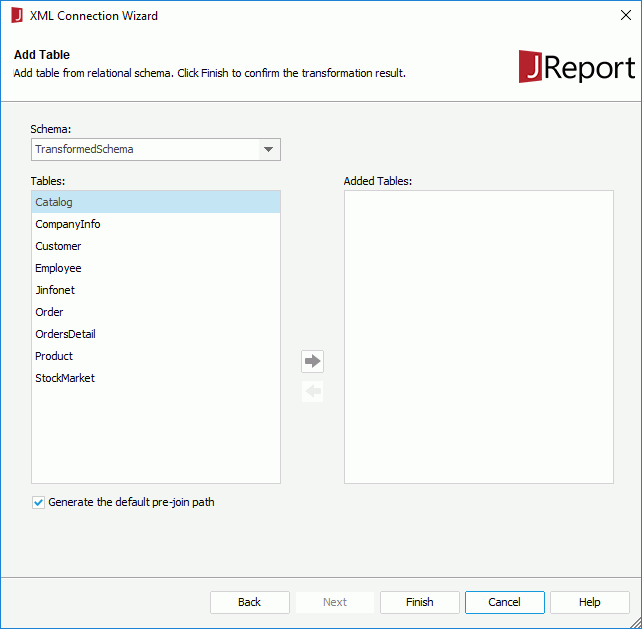Click the Cancel button
This screenshot has height=629, width=642.
point(505,602)
